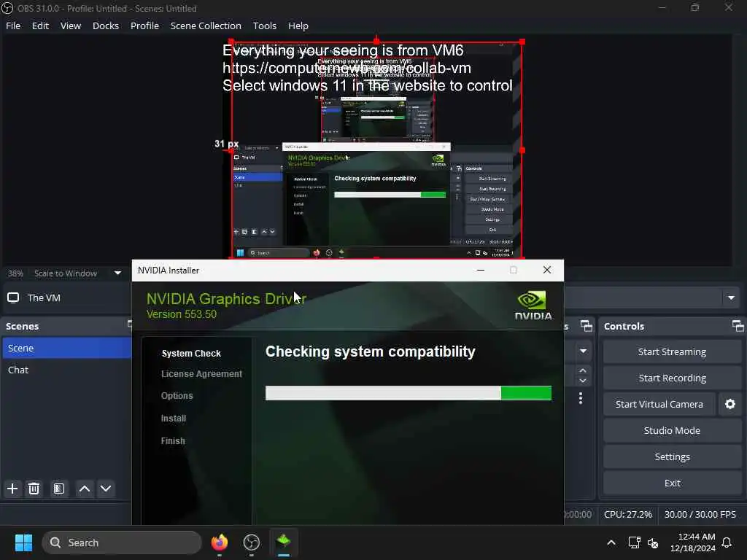
Task: Move scene up with arrow icon
Action: pos(85,489)
